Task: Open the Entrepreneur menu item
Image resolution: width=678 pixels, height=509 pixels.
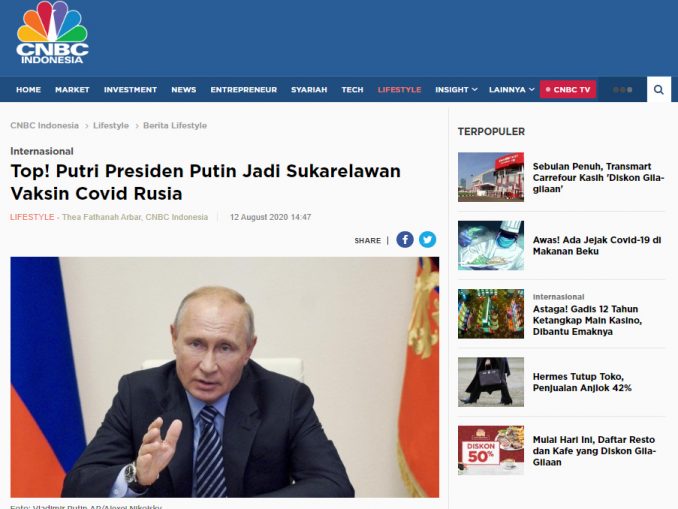Action: point(243,90)
